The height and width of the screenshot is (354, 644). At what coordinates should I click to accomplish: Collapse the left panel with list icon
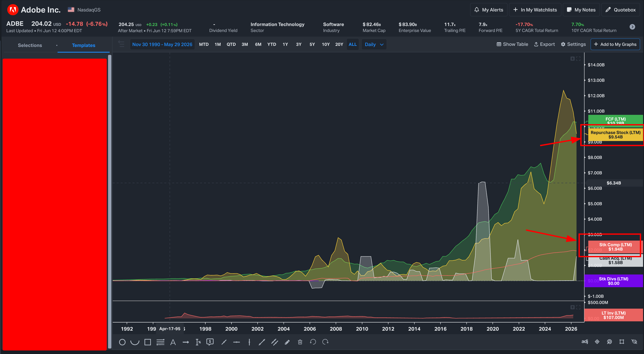click(x=122, y=44)
